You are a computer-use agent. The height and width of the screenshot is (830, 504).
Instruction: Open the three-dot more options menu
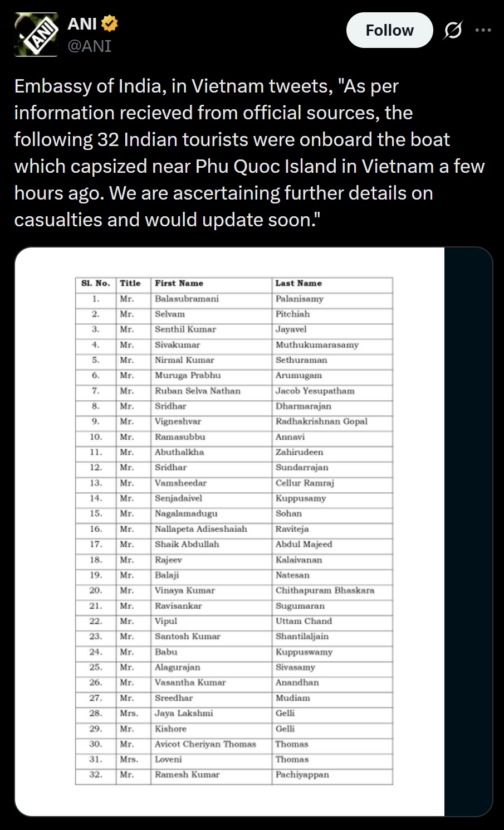click(x=483, y=30)
